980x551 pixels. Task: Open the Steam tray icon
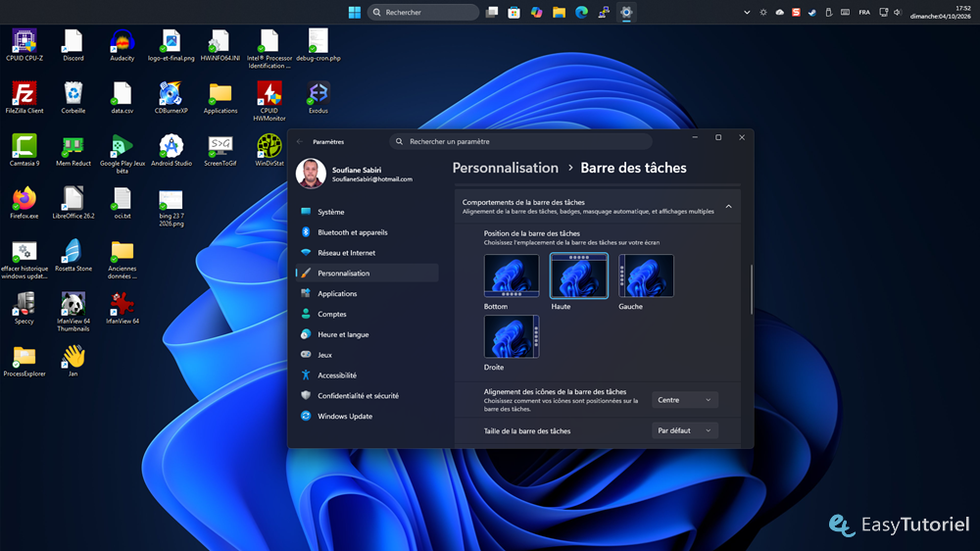pos(811,13)
